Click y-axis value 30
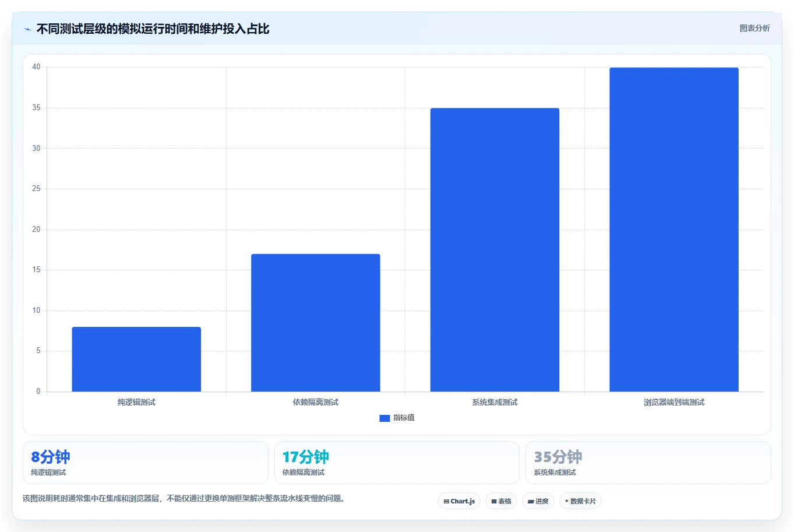This screenshot has height=532, width=794. [36, 148]
